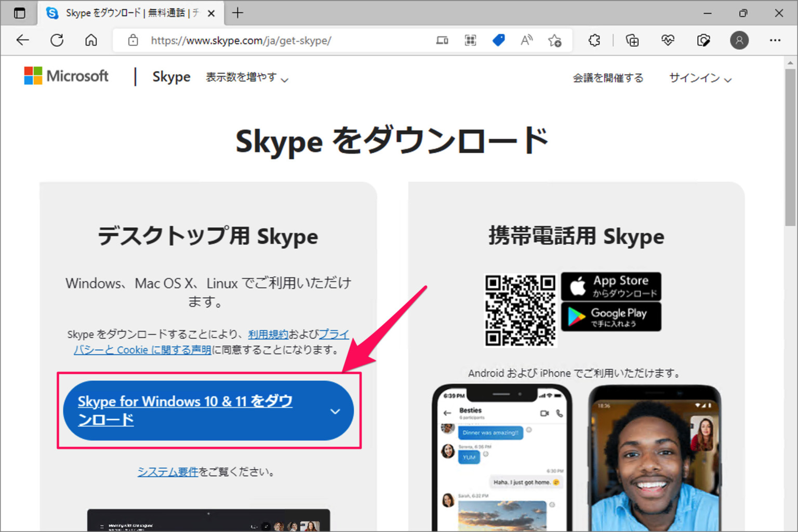Screen dimensions: 798x532
Task: Open Browser essentials heart icon
Action: [x=668, y=40]
